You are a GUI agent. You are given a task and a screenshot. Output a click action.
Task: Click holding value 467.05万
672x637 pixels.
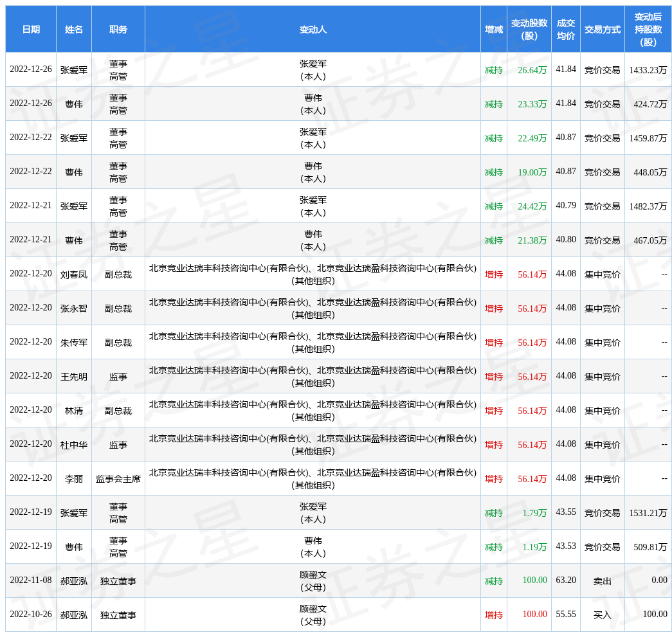tap(650, 240)
